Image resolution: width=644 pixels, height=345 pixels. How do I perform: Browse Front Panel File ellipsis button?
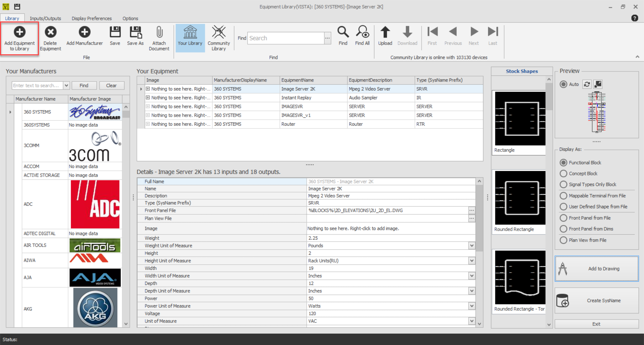tap(472, 211)
